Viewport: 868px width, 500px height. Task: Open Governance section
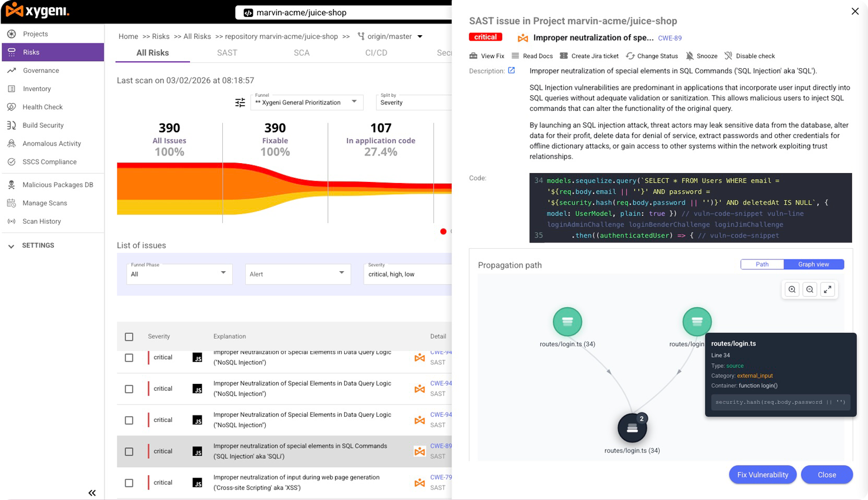tap(40, 70)
